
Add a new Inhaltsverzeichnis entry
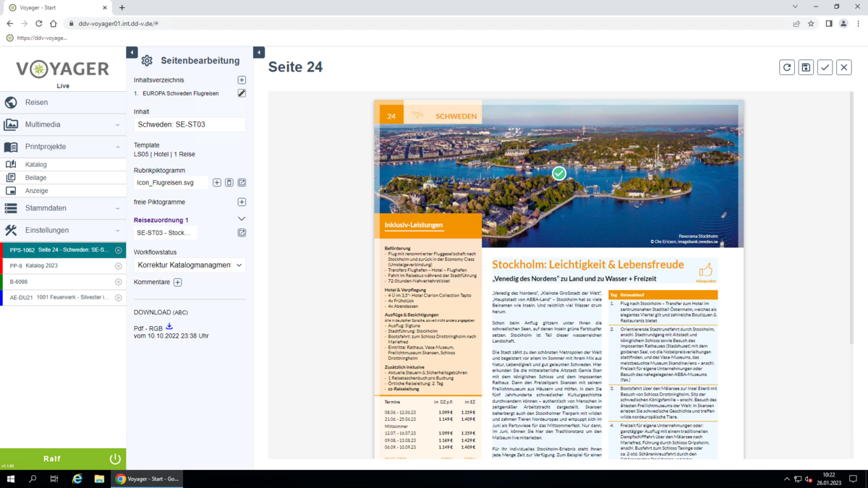coord(242,80)
